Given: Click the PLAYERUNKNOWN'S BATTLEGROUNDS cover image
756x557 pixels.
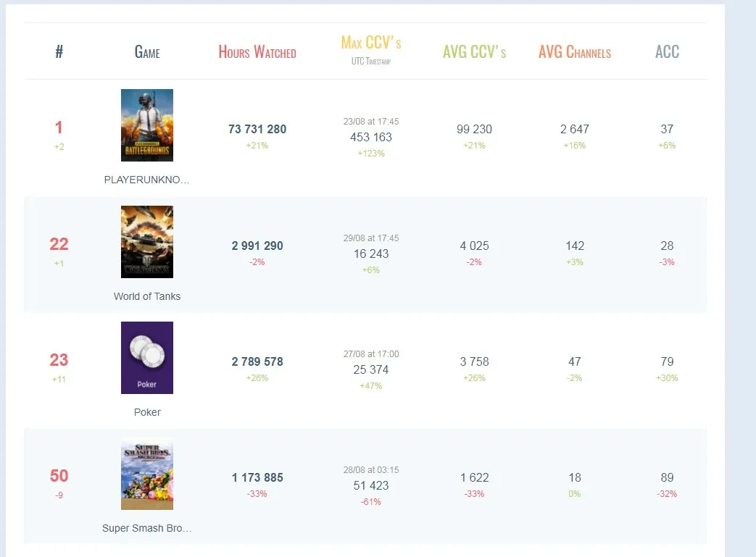Looking at the screenshot, I should click(x=147, y=125).
